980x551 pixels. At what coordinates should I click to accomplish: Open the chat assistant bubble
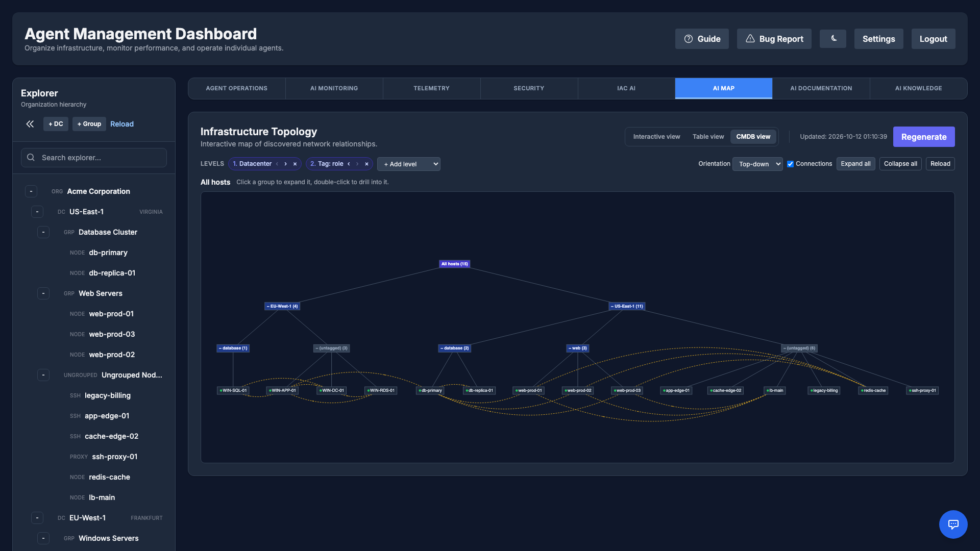953,524
